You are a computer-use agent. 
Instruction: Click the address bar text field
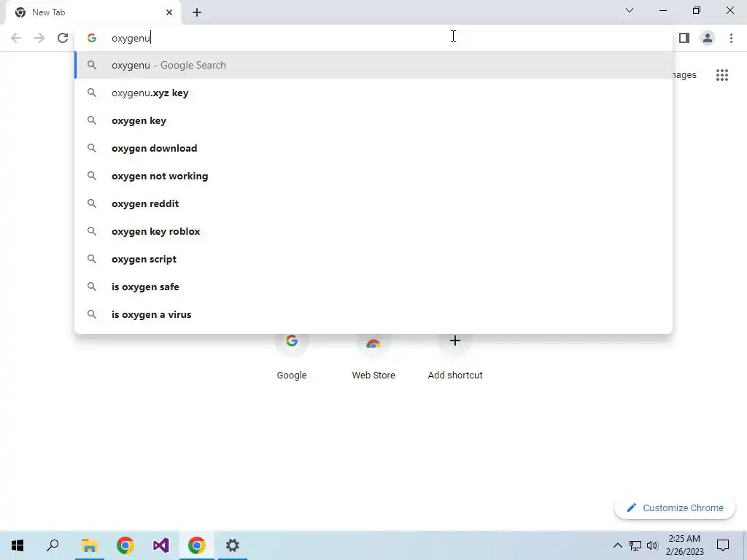pyautogui.click(x=373, y=38)
